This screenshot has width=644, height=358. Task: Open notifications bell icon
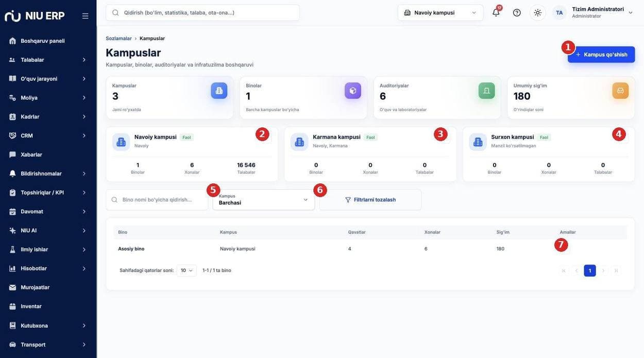tap(496, 12)
